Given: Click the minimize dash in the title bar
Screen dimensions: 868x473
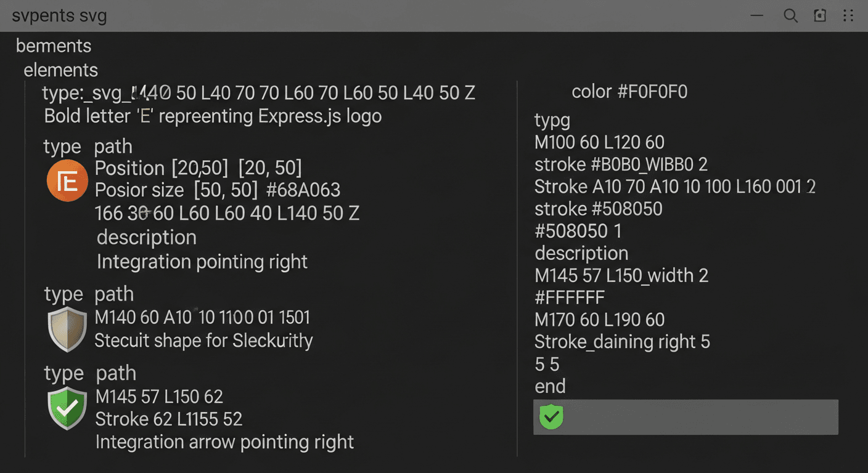Looking at the screenshot, I should [758, 16].
